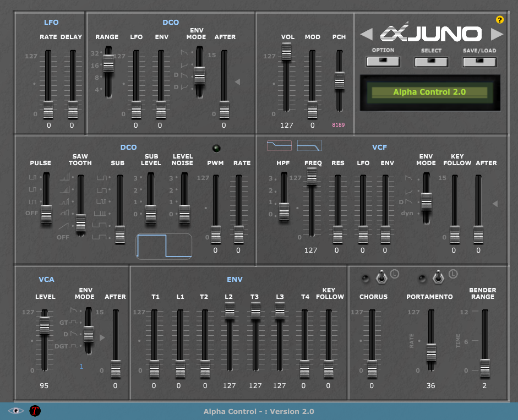
Task: Click the LED indicator above PWM
Action: [x=216, y=149]
